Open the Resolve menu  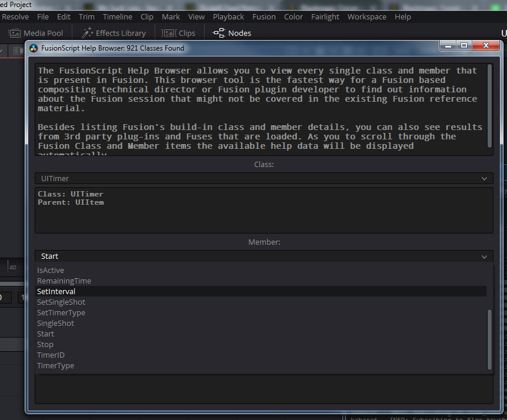pos(15,17)
